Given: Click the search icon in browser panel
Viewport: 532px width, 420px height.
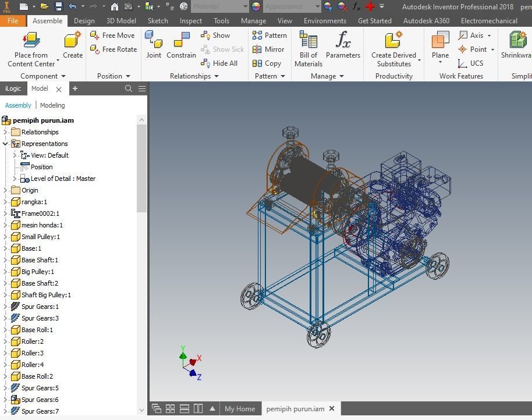Looking at the screenshot, I should tap(128, 88).
